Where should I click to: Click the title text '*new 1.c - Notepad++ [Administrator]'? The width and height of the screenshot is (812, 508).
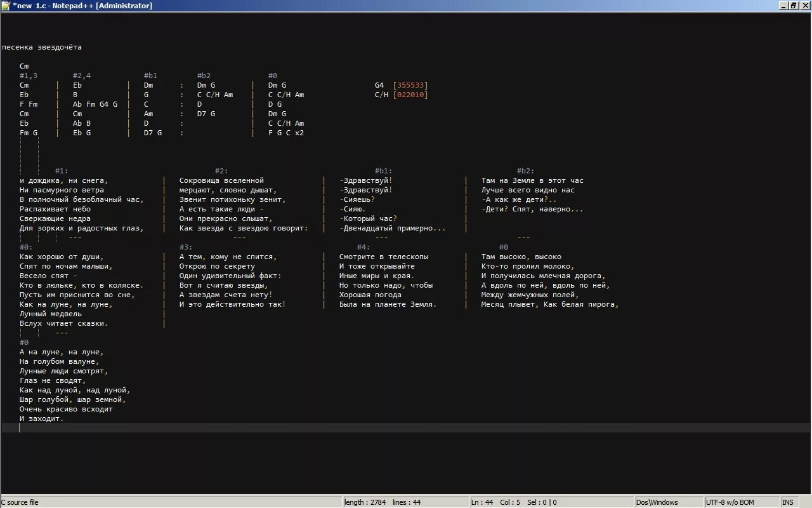(x=82, y=6)
